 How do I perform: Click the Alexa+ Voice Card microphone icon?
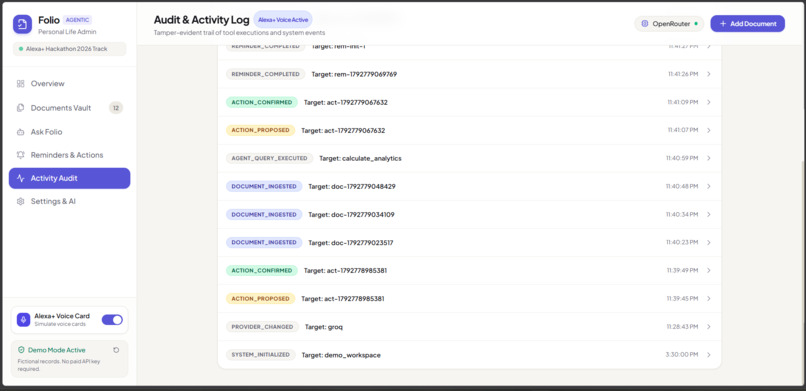pos(24,320)
